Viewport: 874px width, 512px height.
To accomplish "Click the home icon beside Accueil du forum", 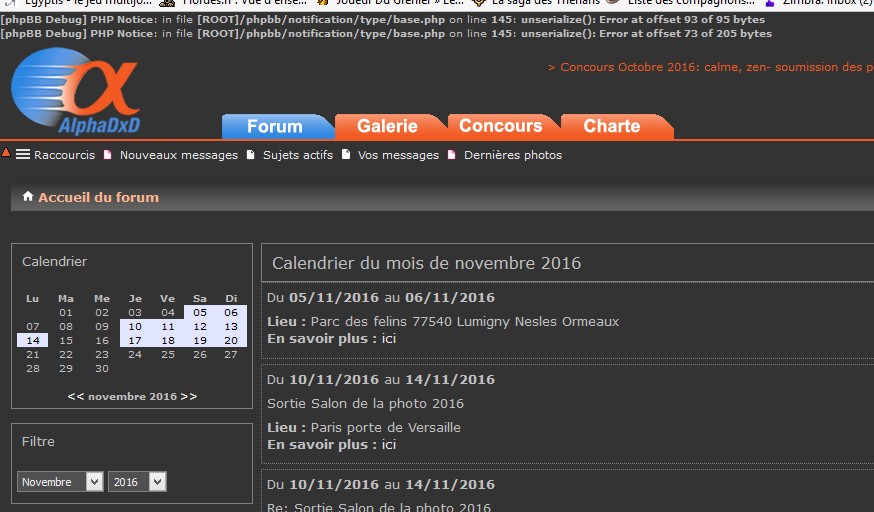I will pos(28,197).
